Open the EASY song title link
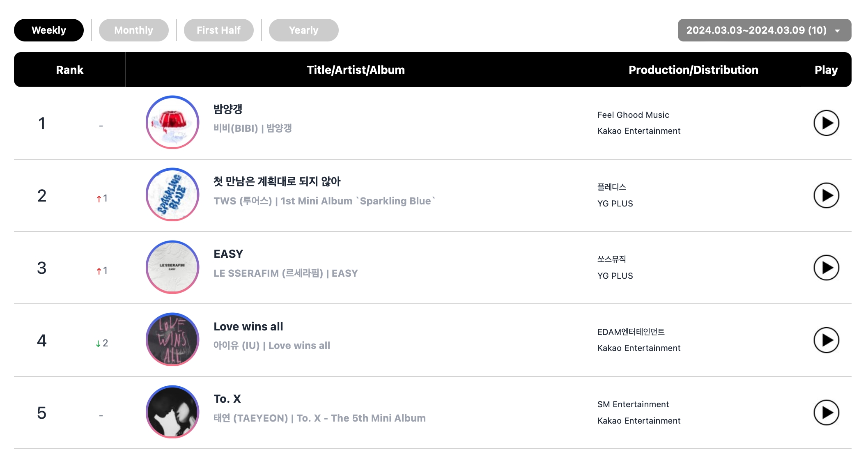This screenshot has height=454, width=868. [228, 254]
